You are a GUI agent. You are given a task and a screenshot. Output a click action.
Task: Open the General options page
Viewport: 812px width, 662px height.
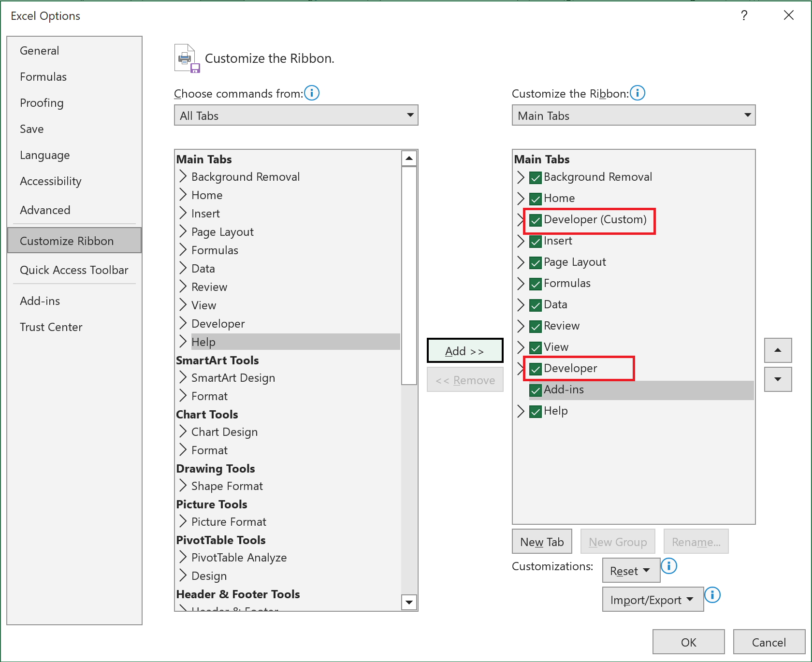point(40,50)
